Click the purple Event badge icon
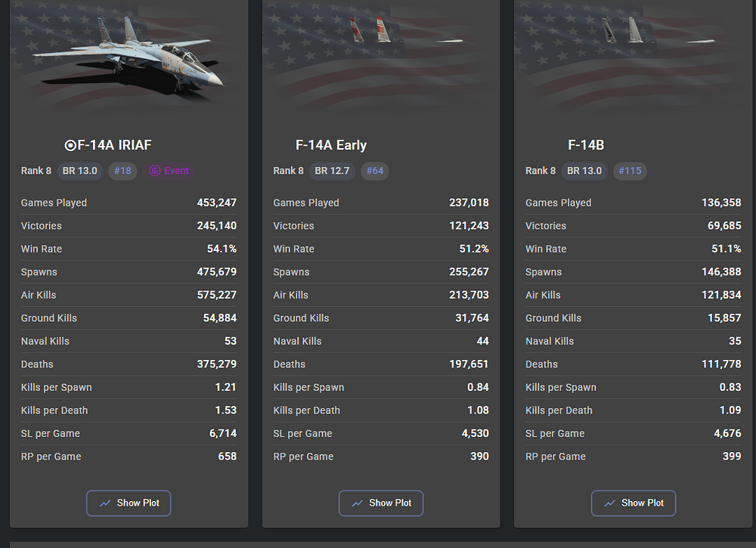Screen dimensions: 756x548 (x=155, y=171)
